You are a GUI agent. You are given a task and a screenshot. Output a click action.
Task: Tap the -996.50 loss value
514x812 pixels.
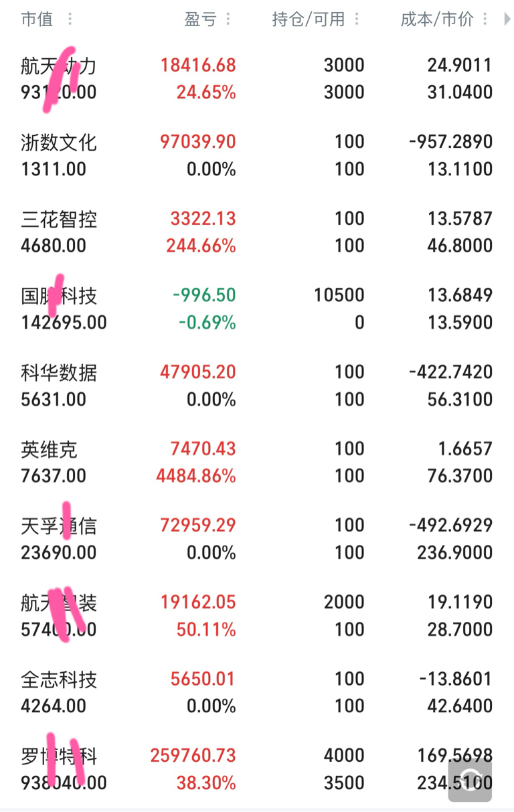click(205, 295)
